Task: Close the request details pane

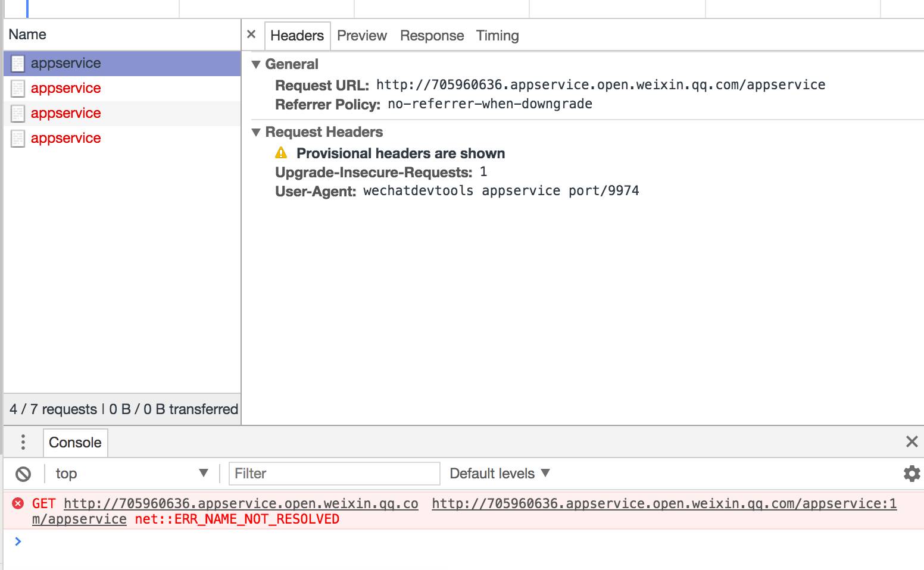Action: coord(251,35)
